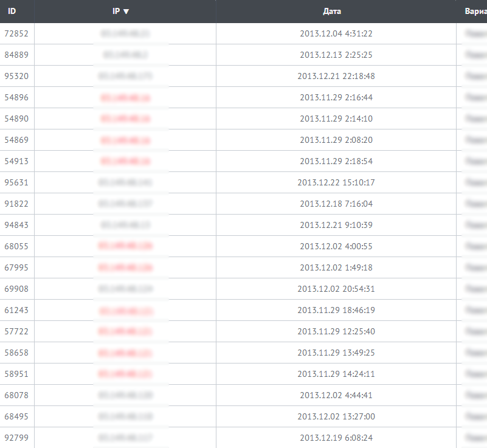Select ID cell 94843
487x448 pixels.
pos(16,225)
